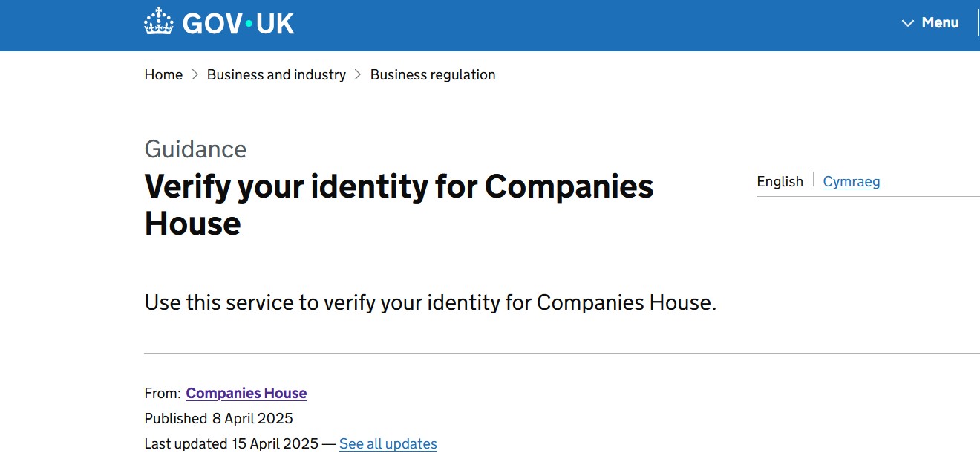The height and width of the screenshot is (462, 980).
Task: Expand the Menu chevron arrow
Action: pos(907,23)
